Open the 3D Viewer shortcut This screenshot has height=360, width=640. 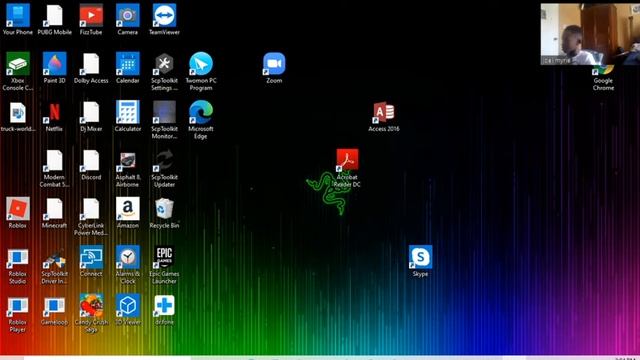128,305
